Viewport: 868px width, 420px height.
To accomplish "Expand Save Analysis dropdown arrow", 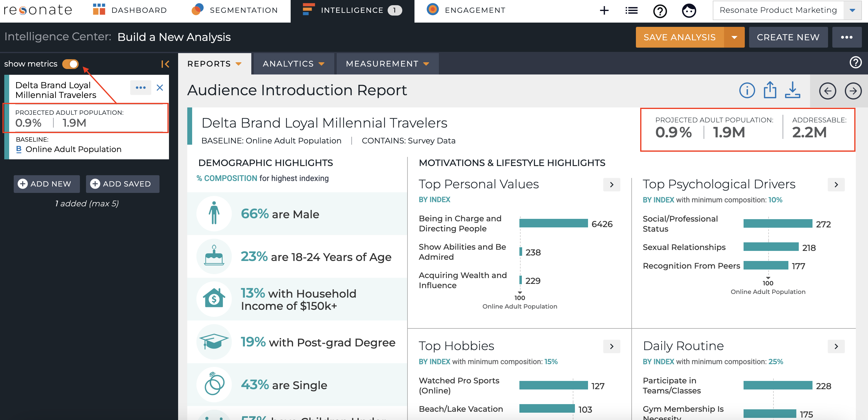I will [x=734, y=37].
